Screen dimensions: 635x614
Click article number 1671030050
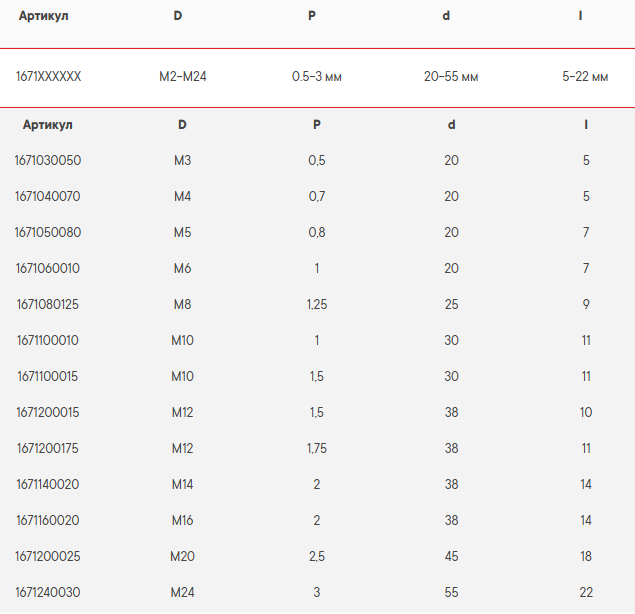[47, 160]
